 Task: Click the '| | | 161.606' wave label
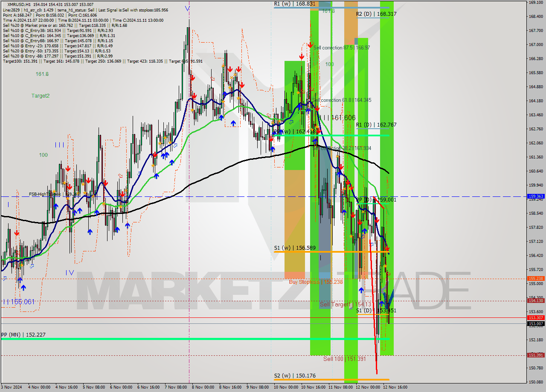click(x=337, y=118)
